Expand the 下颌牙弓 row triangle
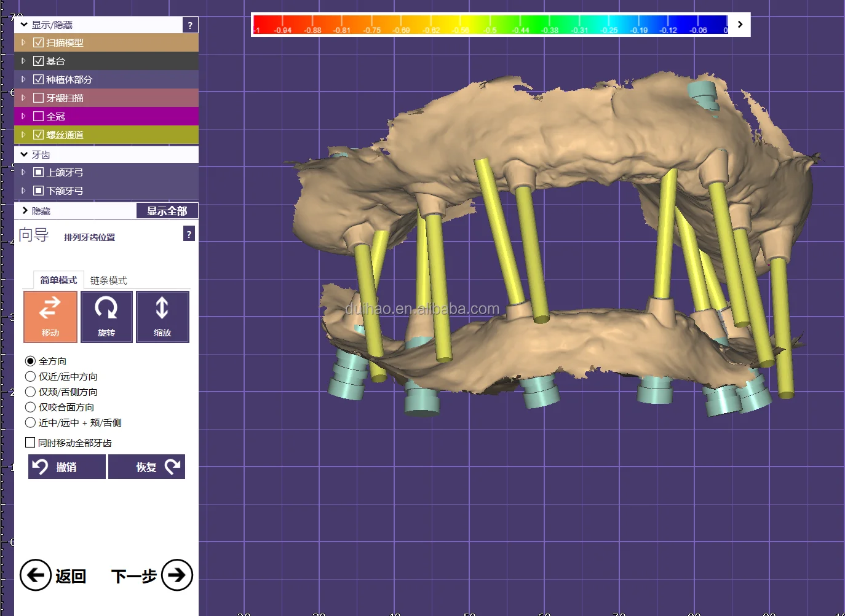Image resolution: width=845 pixels, height=616 pixels. tap(23, 191)
